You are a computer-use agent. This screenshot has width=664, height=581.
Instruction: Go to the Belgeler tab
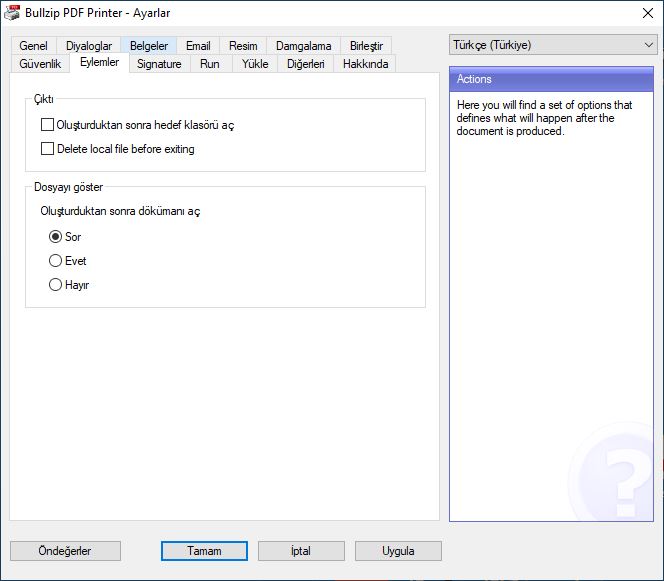tap(149, 46)
